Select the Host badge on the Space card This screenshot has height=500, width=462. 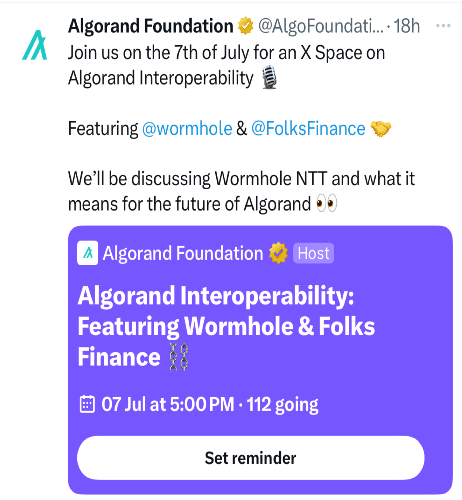[313, 253]
